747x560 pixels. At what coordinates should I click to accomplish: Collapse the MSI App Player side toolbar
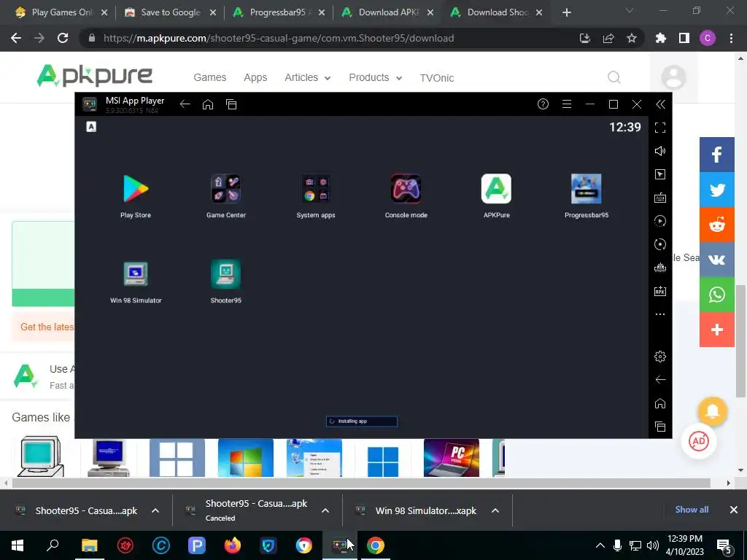[x=660, y=104]
